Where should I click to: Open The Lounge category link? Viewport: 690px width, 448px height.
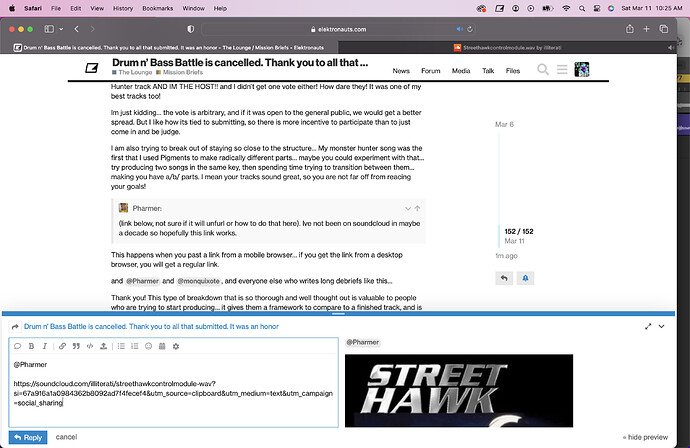pyautogui.click(x=132, y=72)
